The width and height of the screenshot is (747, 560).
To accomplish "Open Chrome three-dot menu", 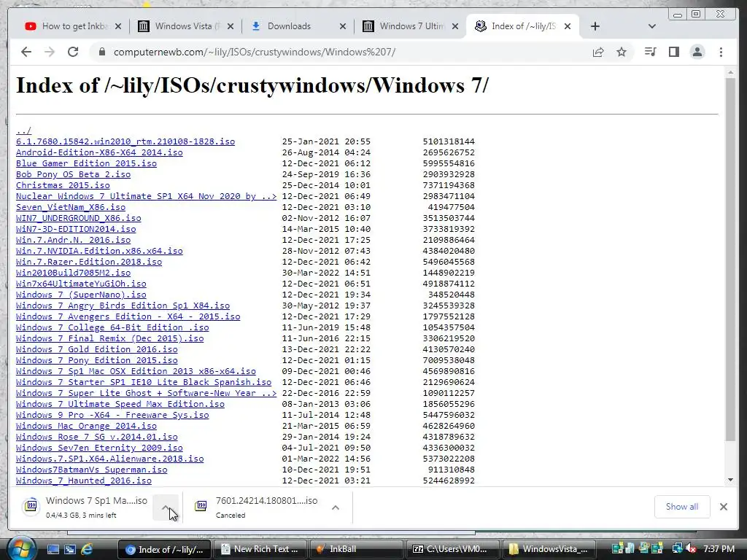I will pyautogui.click(x=721, y=52).
